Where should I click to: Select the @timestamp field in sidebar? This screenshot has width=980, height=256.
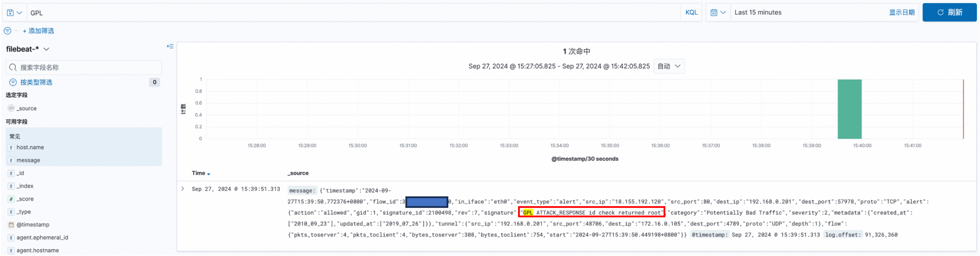click(x=33, y=225)
